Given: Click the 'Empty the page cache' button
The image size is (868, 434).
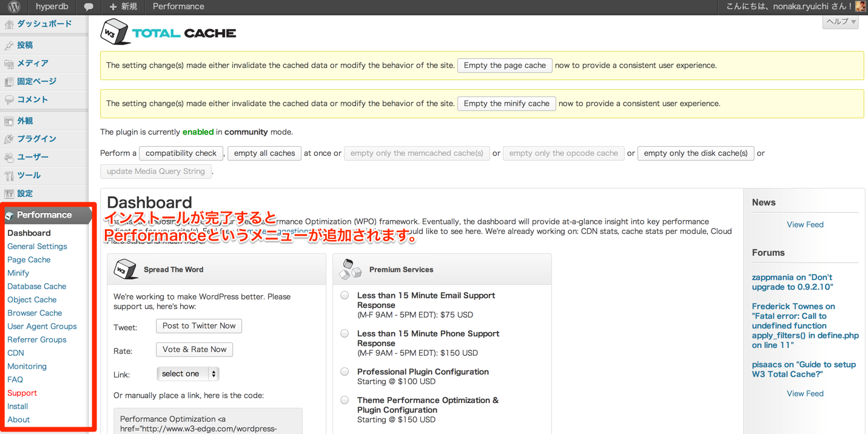Looking at the screenshot, I should [505, 65].
